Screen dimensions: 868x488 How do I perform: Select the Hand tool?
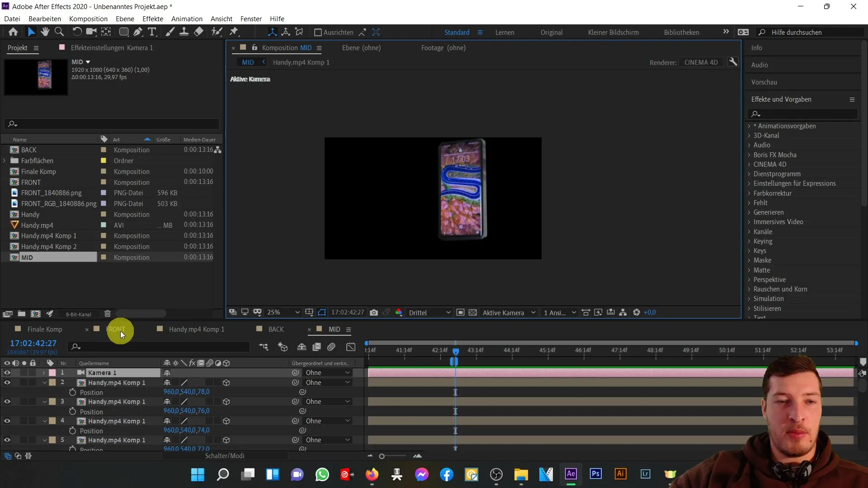[x=45, y=32]
